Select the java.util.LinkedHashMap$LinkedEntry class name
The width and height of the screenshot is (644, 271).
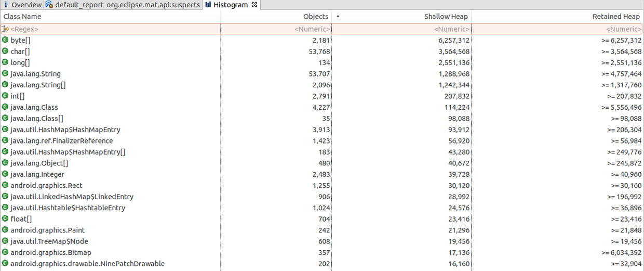coord(72,197)
